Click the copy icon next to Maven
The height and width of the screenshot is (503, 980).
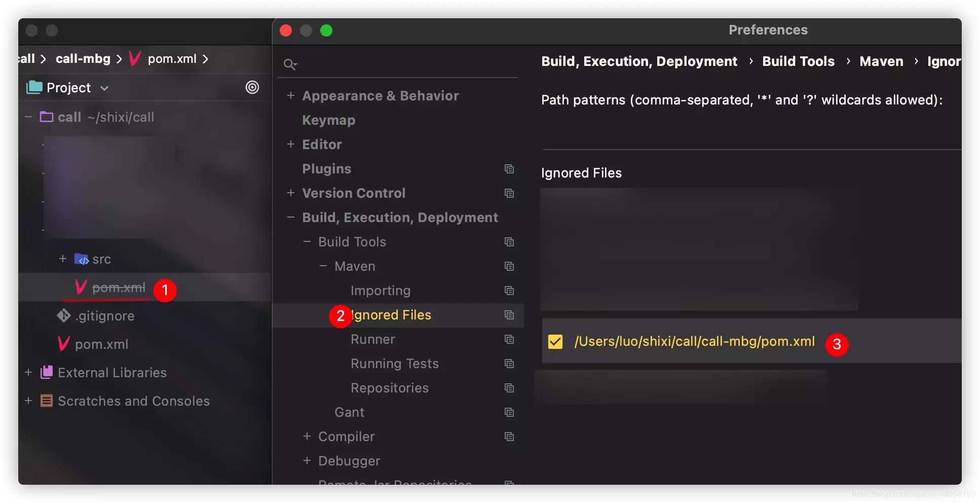click(509, 266)
